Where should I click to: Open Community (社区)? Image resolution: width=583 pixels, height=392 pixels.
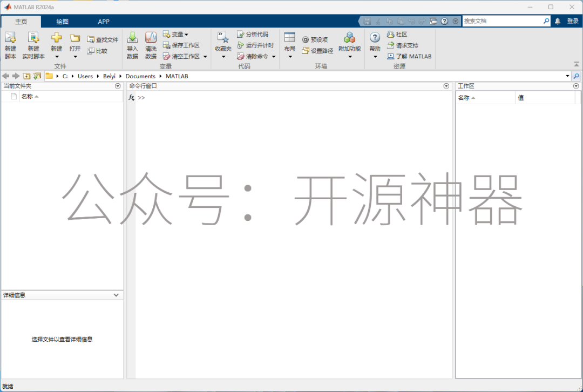[397, 34]
